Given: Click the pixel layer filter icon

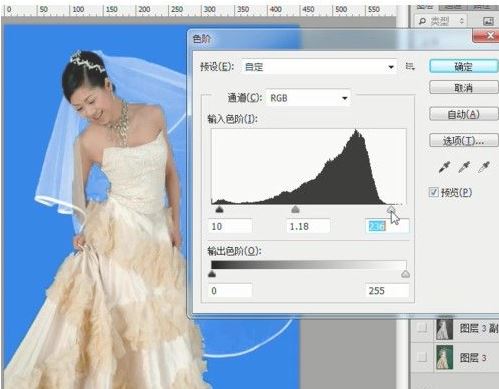Looking at the screenshot, I should click(488, 22).
